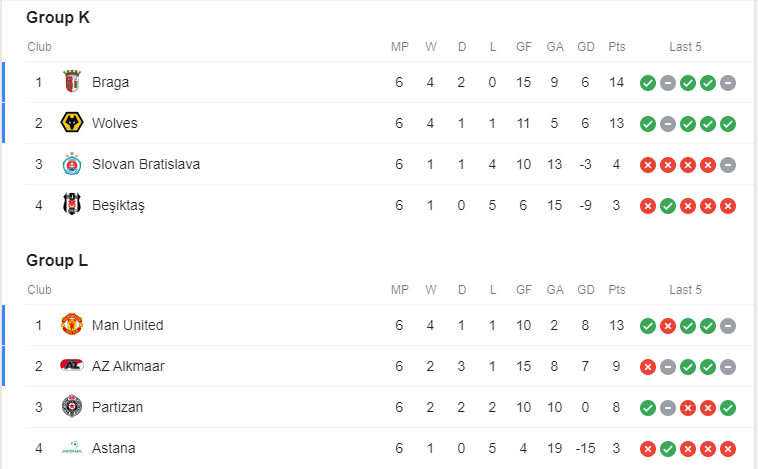The width and height of the screenshot is (758, 469).
Task: Click the Last 5 header in Group L
Action: [685, 290]
